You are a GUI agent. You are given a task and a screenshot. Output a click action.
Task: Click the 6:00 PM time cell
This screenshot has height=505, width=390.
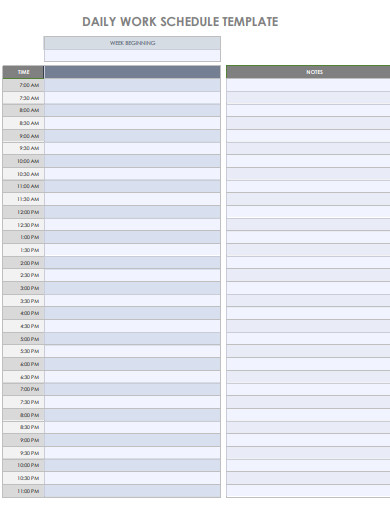(23, 364)
